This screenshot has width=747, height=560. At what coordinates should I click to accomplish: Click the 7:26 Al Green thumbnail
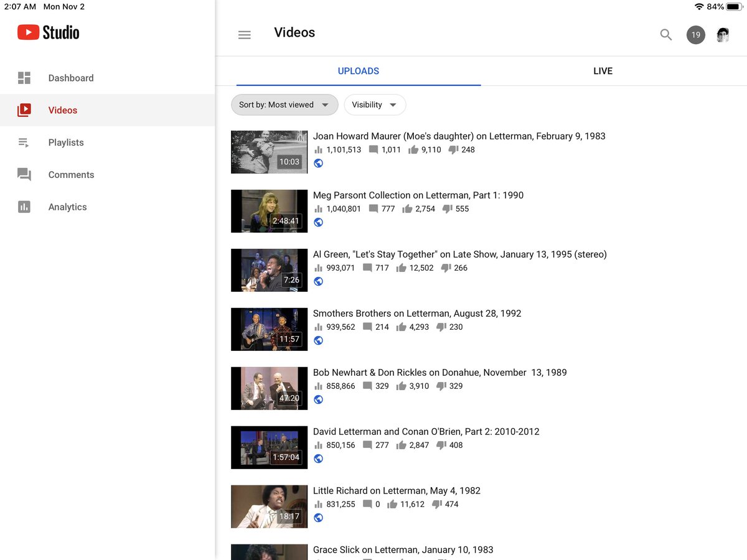tap(269, 270)
